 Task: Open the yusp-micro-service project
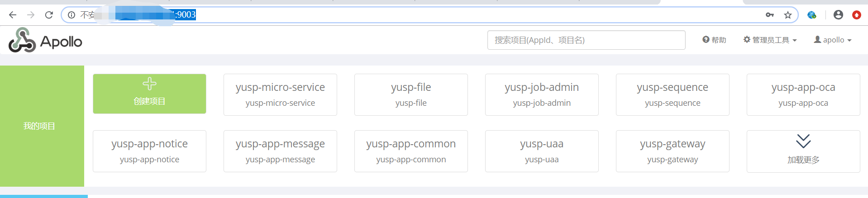coord(280,94)
